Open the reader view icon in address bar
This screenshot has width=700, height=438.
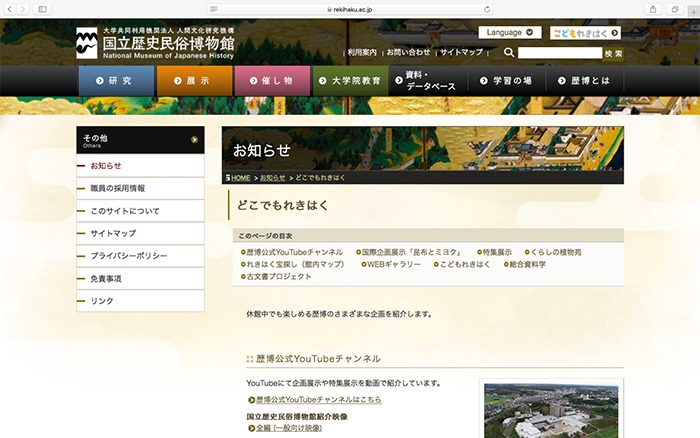coord(214,9)
